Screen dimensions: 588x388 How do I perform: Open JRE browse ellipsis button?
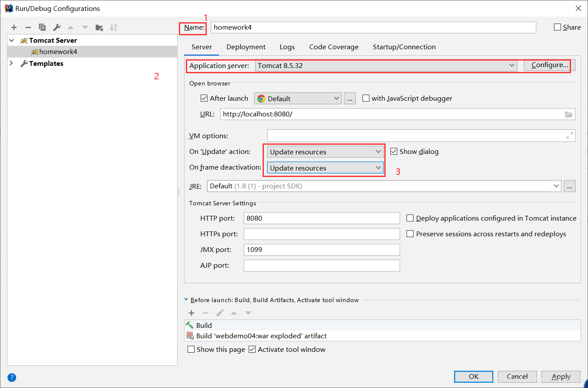coord(569,186)
